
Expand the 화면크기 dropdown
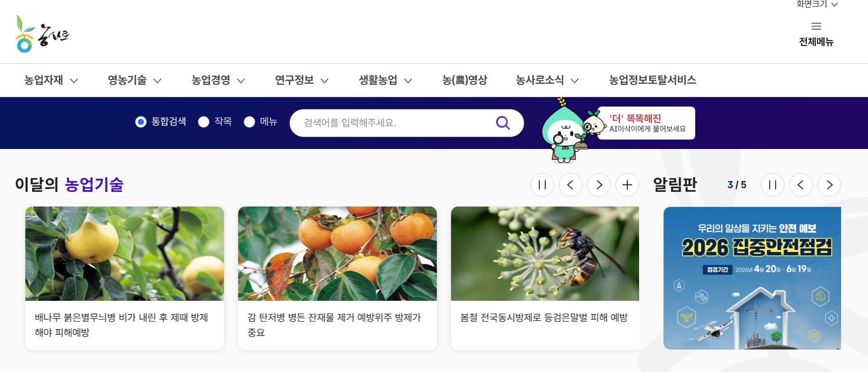click(817, 4)
